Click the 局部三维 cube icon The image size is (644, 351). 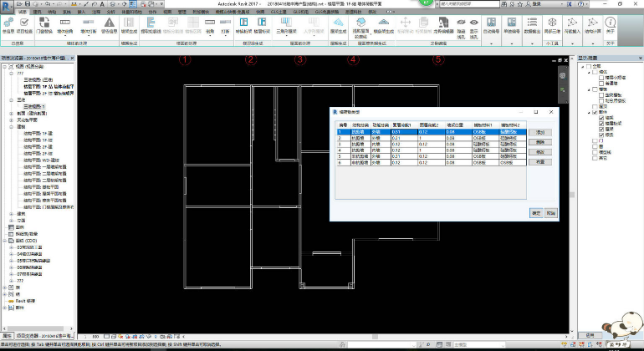pyautogui.click(x=552, y=23)
